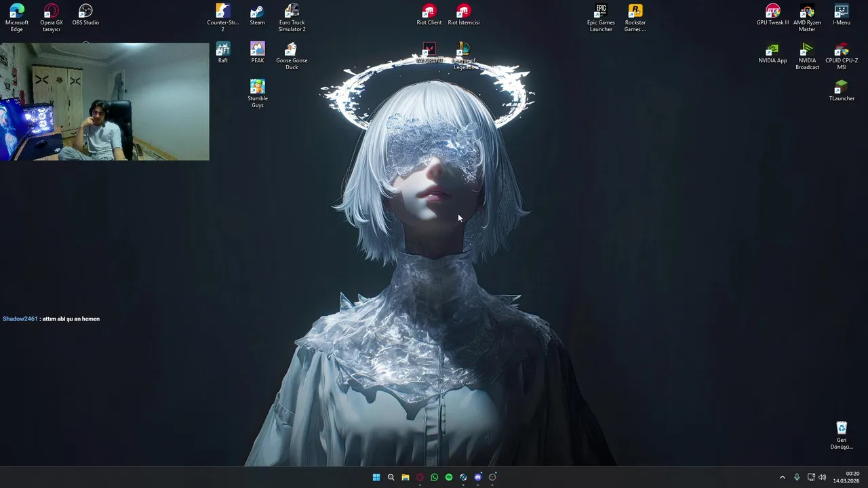
Task: Click the I-Menu desktop icon
Action: click(x=841, y=15)
